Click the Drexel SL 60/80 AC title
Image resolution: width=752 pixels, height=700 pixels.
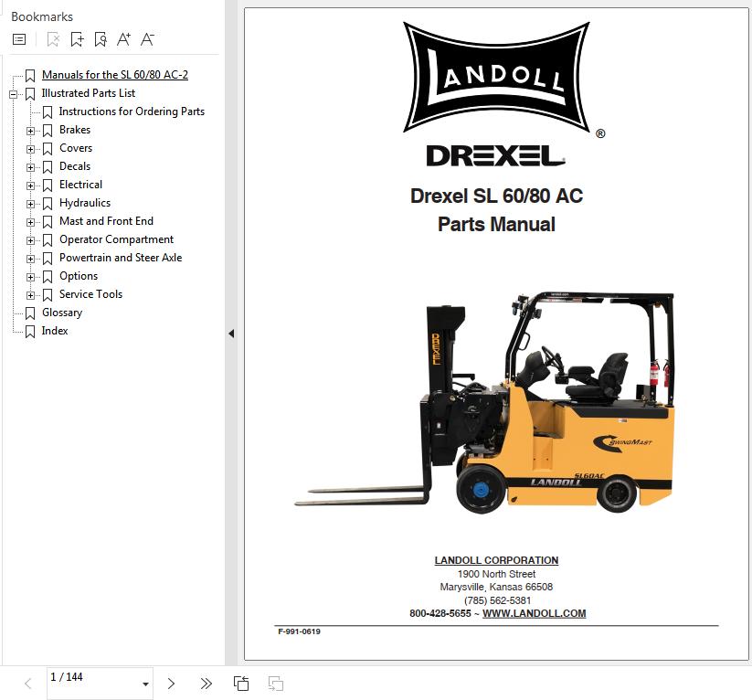[x=496, y=196]
